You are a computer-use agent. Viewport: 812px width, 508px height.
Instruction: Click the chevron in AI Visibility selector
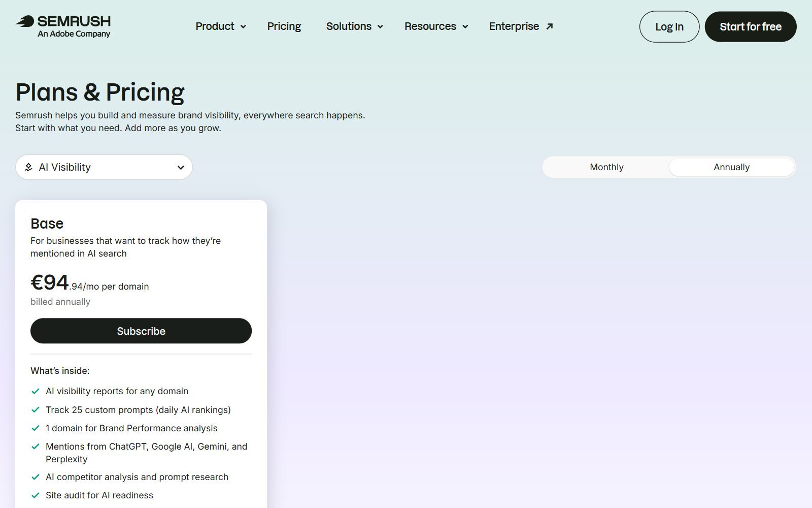(180, 168)
